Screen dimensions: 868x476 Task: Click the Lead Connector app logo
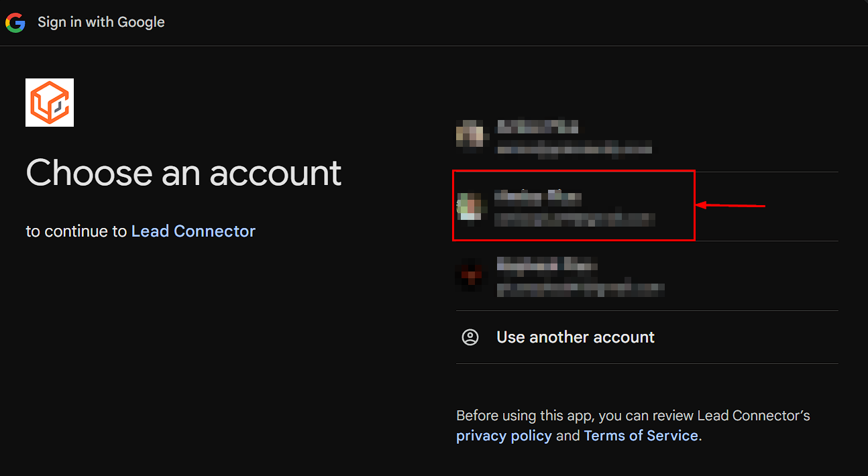click(x=49, y=103)
